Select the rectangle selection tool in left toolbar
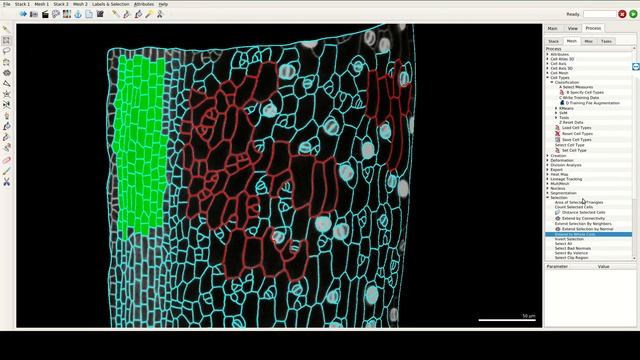640x360 pixels. pos(7,40)
